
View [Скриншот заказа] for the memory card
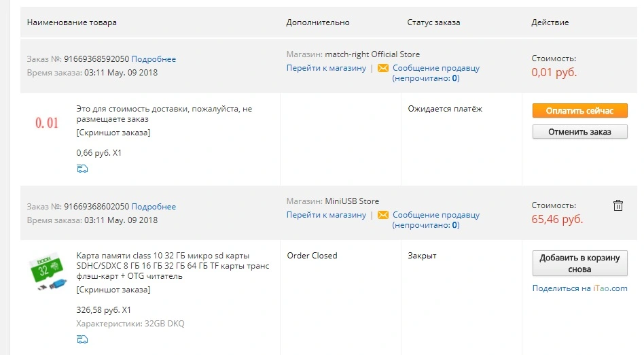[x=113, y=290]
